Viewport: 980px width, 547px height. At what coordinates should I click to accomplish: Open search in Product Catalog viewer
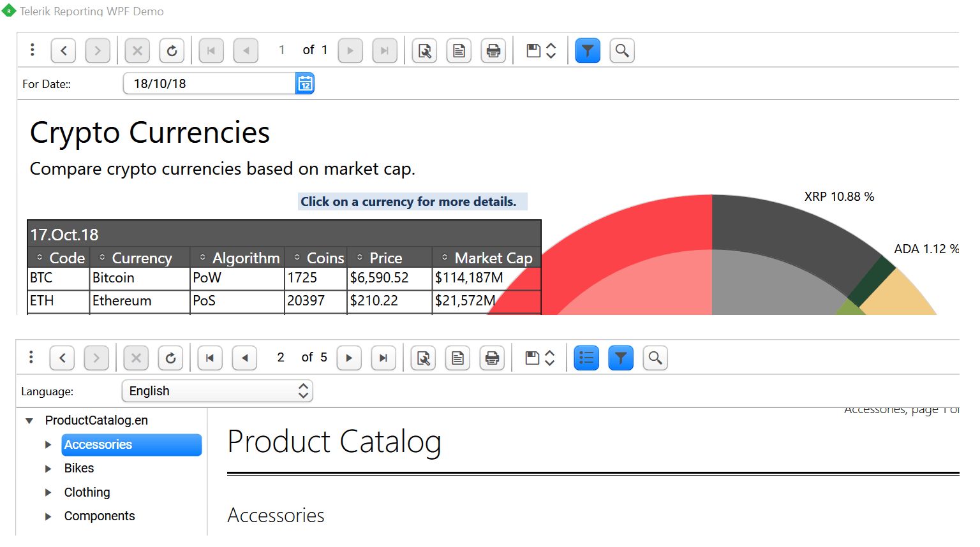[x=655, y=358]
